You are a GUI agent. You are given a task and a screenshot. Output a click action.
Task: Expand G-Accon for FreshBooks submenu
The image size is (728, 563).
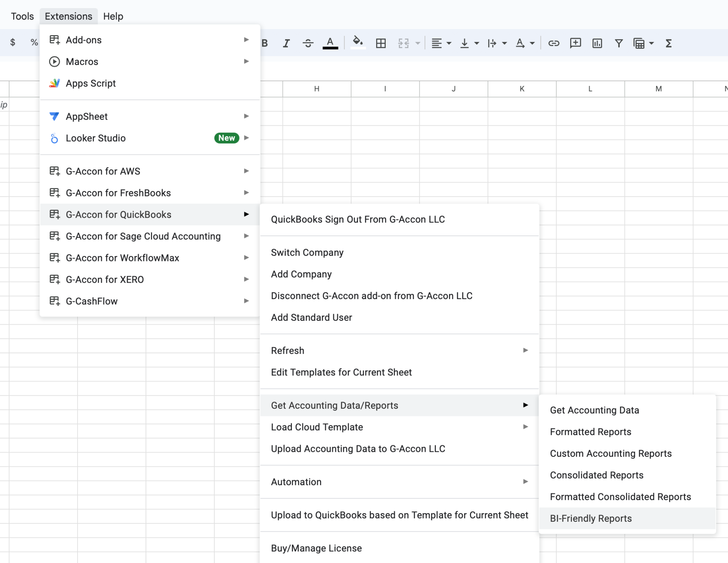point(150,193)
